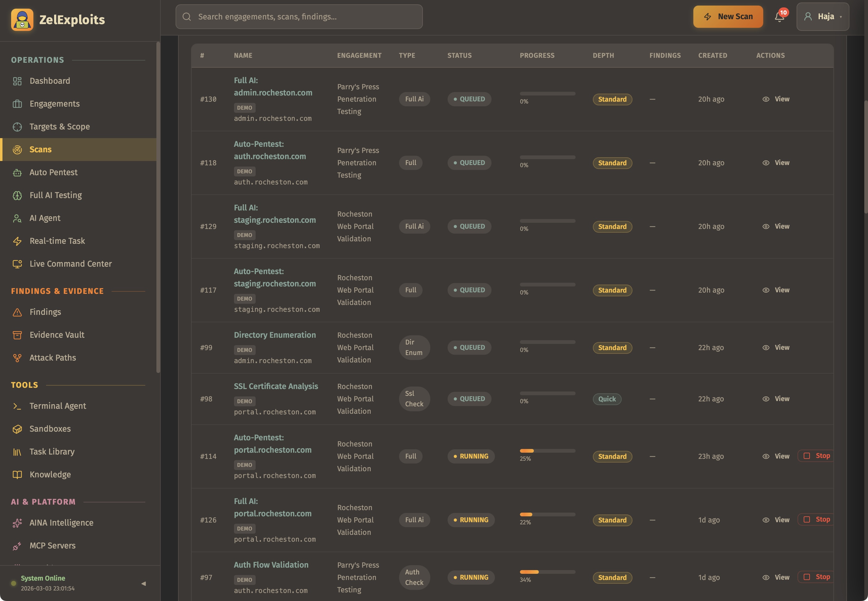
Task: Expand the Haja account dropdown
Action: coord(823,17)
